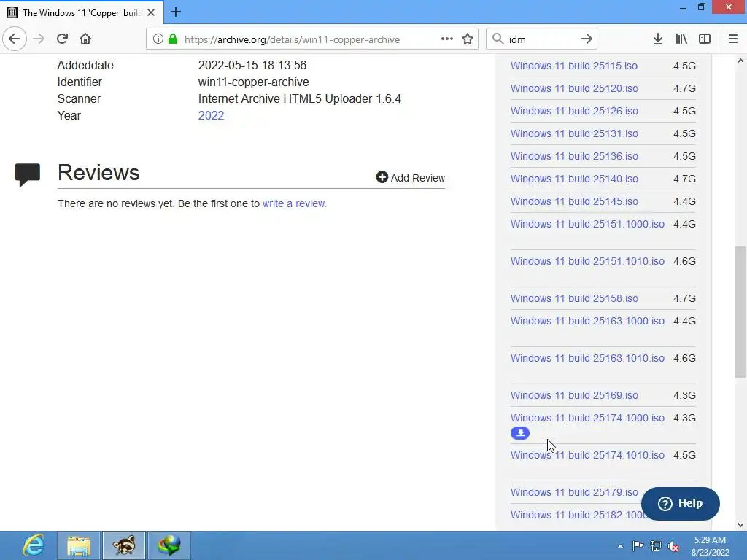
Task: Go to the Firefox home page
Action: pos(85,39)
